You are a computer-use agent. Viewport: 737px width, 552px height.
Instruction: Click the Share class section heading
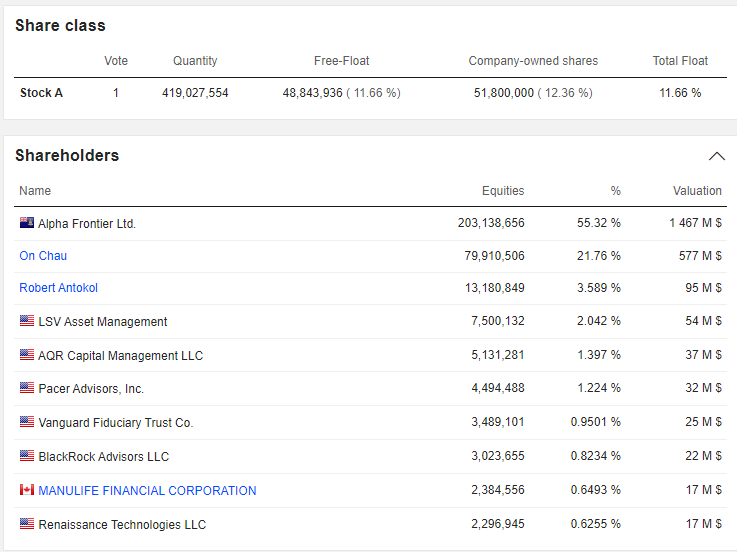(x=60, y=25)
